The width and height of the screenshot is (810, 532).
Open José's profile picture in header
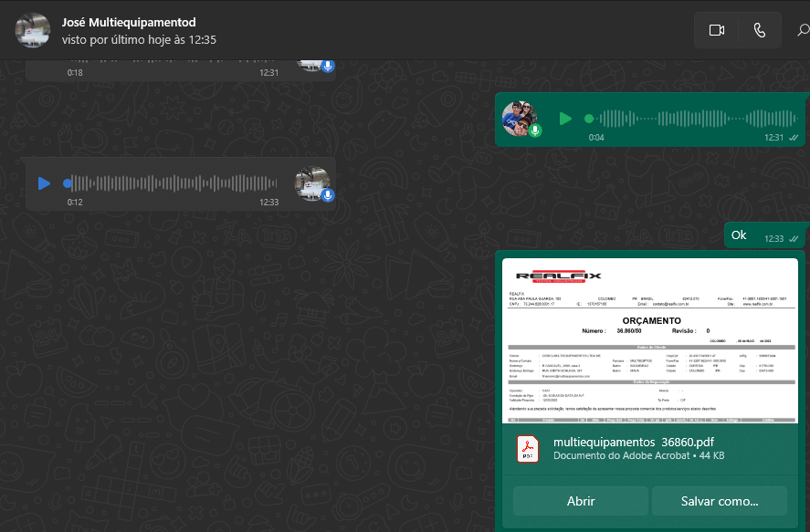(32, 30)
